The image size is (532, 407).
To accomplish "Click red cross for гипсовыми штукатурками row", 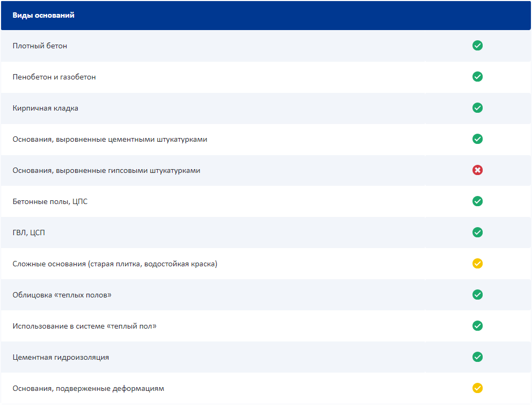I will 477,170.
